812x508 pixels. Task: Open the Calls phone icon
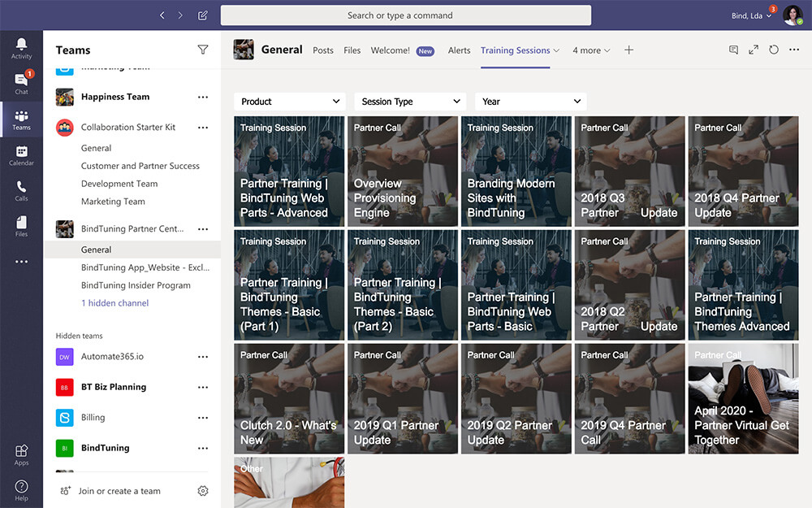tap(21, 190)
